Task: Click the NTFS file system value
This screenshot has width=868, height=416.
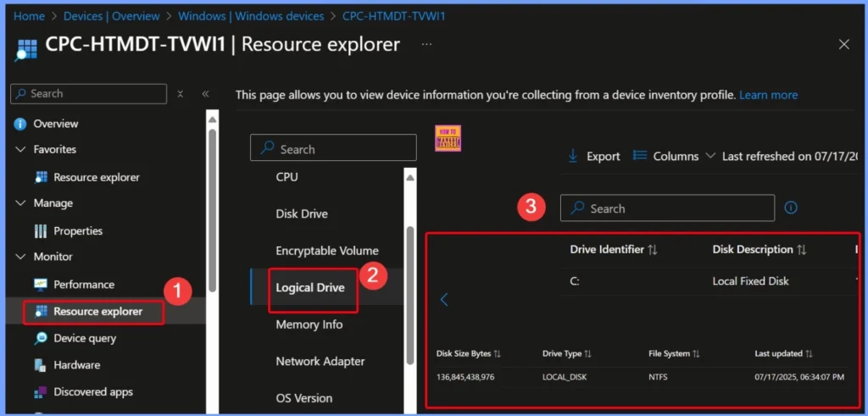Action: coord(659,377)
